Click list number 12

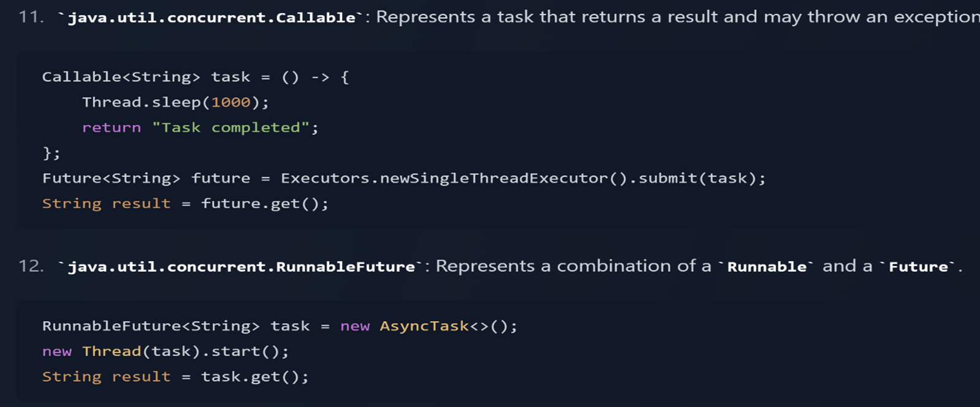31,266
